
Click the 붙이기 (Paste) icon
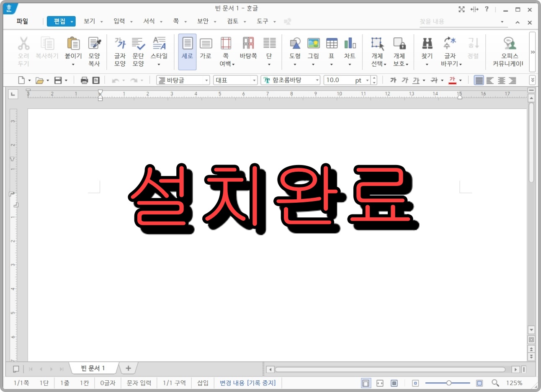(73, 47)
